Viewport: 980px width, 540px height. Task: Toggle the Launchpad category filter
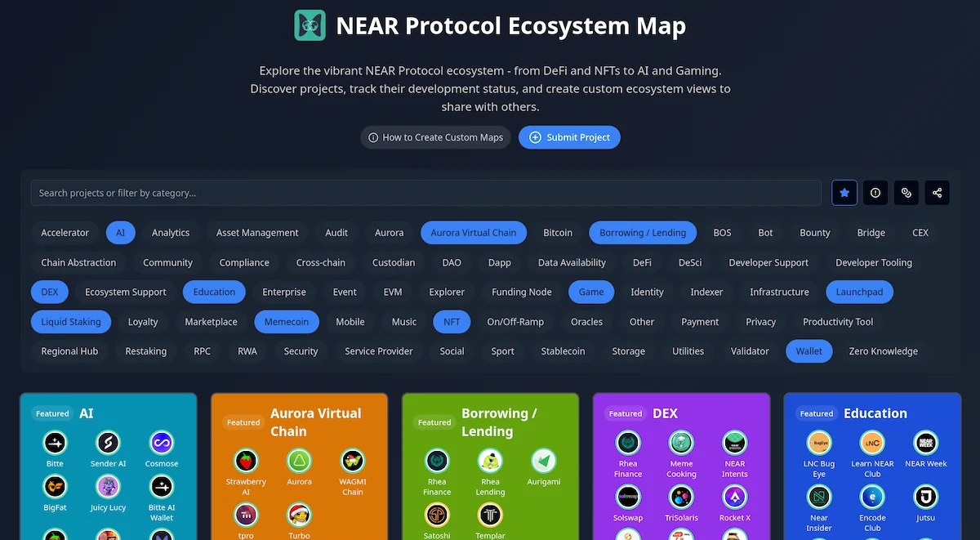coord(860,292)
